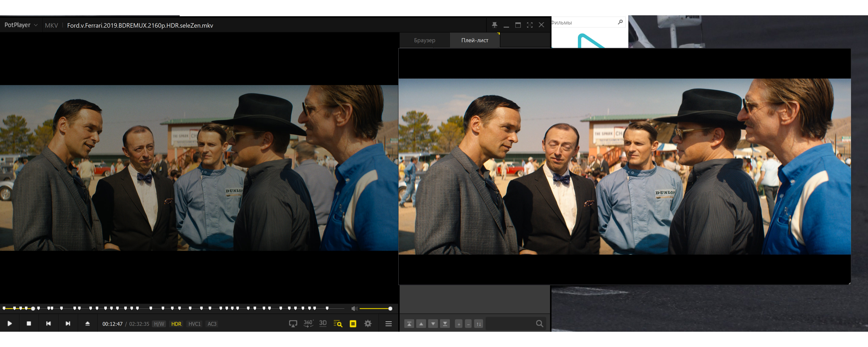The height and width of the screenshot is (347, 868).
Task: Toggle HDR output mode
Action: tap(176, 324)
